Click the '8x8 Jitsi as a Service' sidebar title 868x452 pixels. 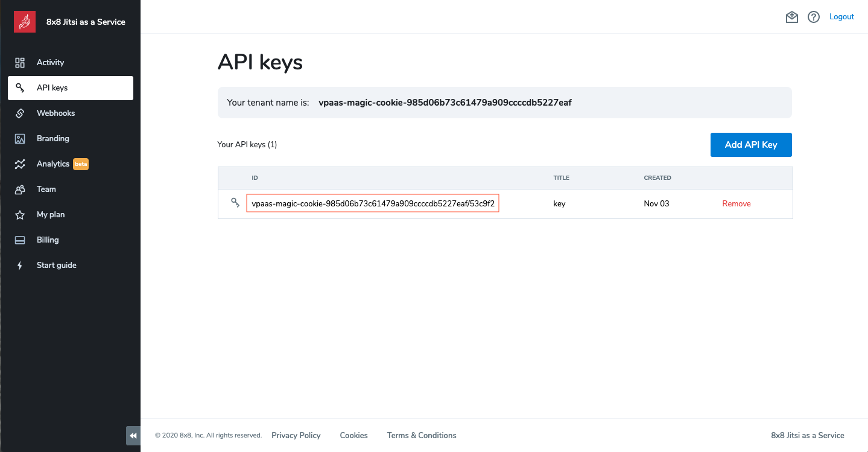point(86,22)
